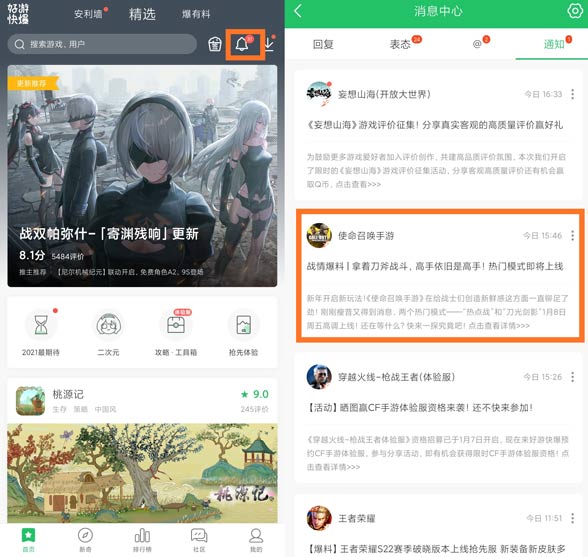Open 妄想山海 review collection headline
Screen dimensions: 588x557
pos(435,125)
